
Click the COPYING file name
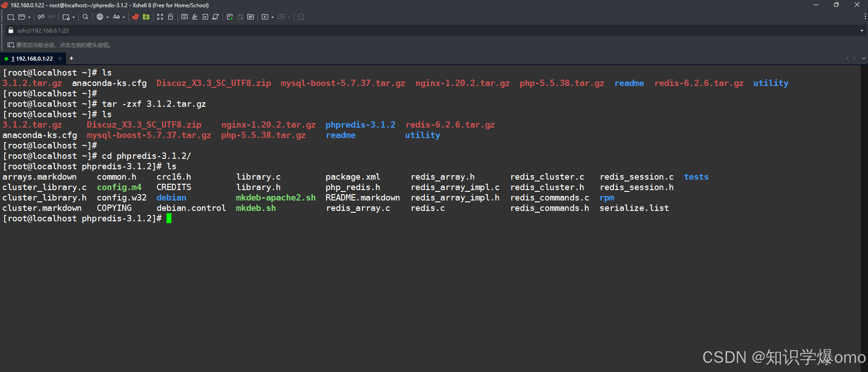tap(114, 208)
